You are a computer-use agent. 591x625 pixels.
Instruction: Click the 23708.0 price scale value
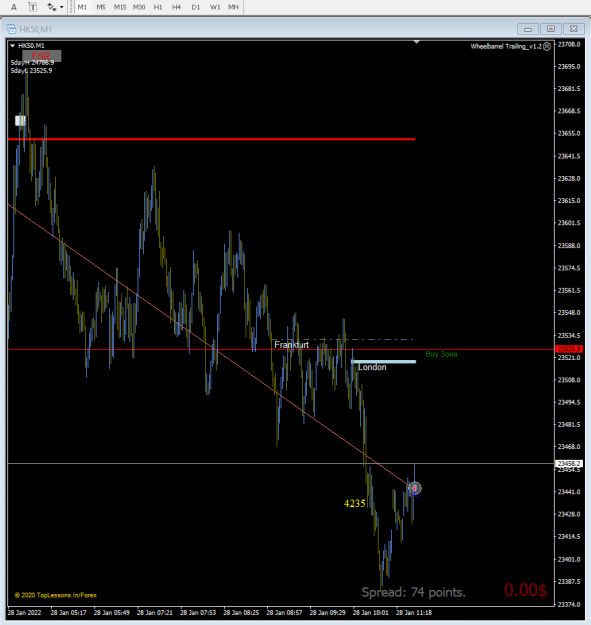click(x=569, y=44)
